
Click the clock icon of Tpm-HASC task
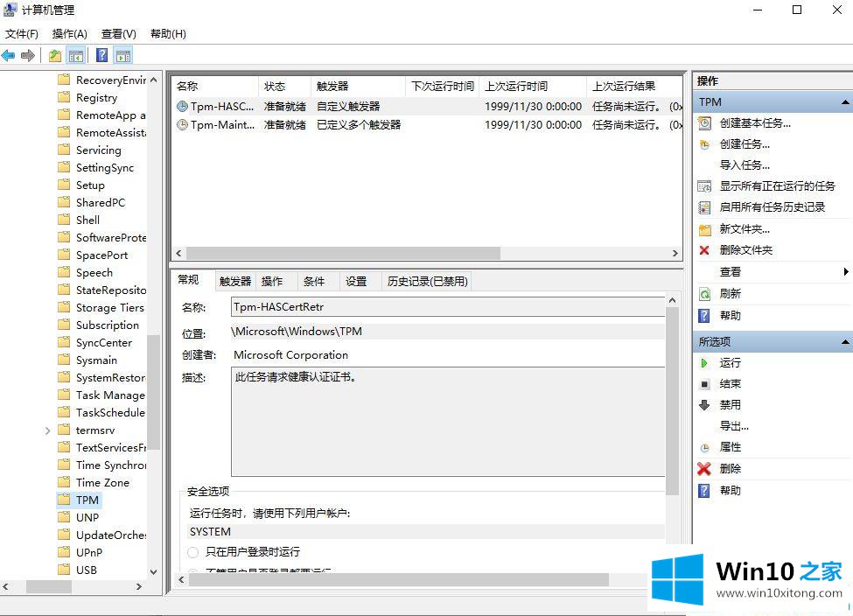click(x=182, y=107)
